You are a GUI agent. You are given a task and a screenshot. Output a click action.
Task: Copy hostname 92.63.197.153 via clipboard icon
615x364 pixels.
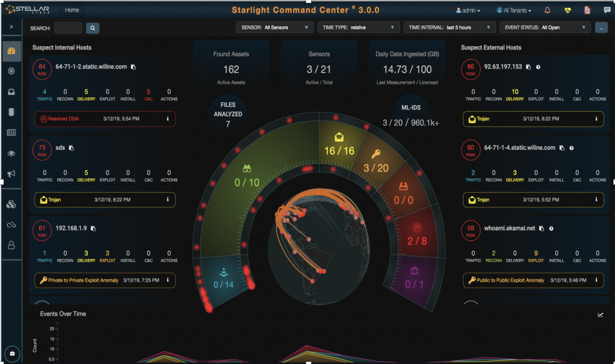529,67
